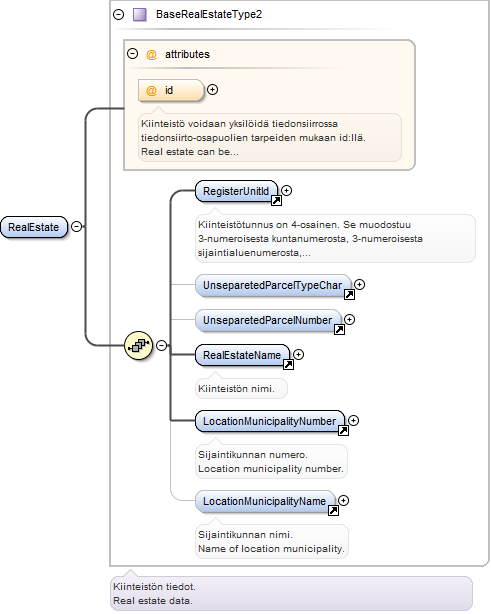Viewport: 491px width, 614px height.
Task: Select the LocationMunicipalityName element
Action: (x=265, y=501)
